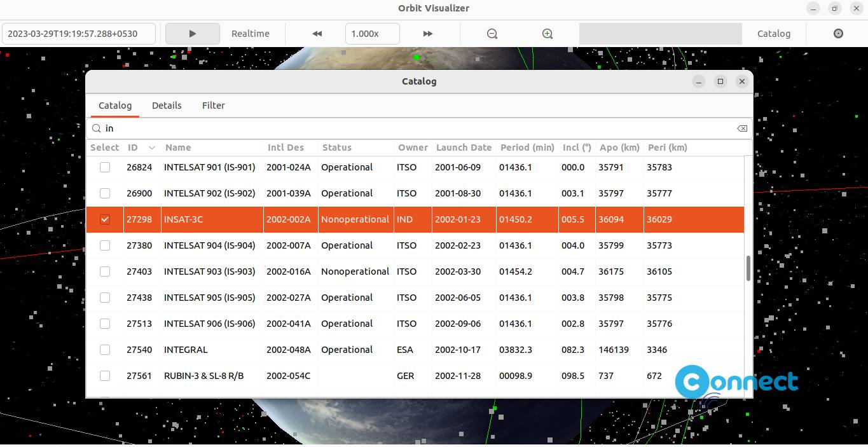Start simulation with the play button
Image resolution: width=868 pixels, height=447 pixels.
point(192,34)
